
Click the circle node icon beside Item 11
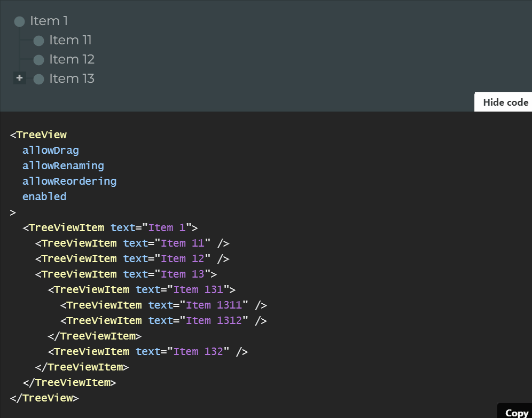click(x=38, y=40)
